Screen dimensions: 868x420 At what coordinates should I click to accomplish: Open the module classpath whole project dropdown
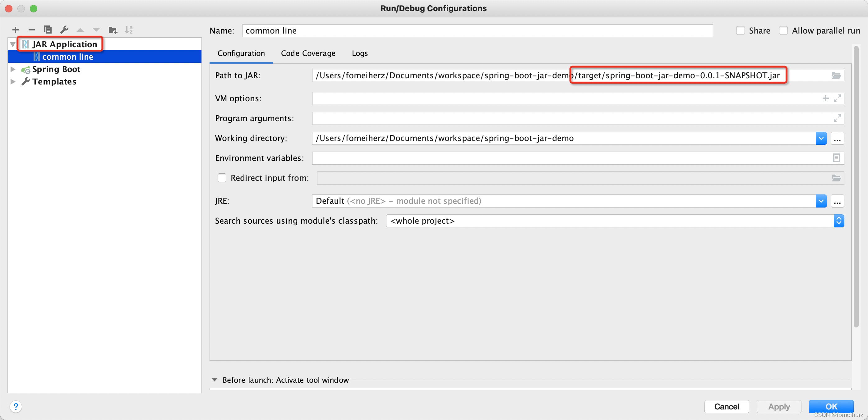[615, 221]
